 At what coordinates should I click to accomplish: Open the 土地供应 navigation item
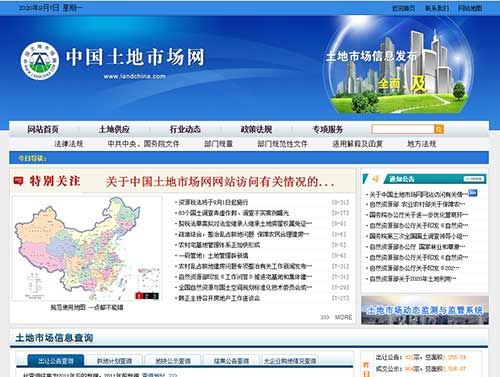pos(114,129)
